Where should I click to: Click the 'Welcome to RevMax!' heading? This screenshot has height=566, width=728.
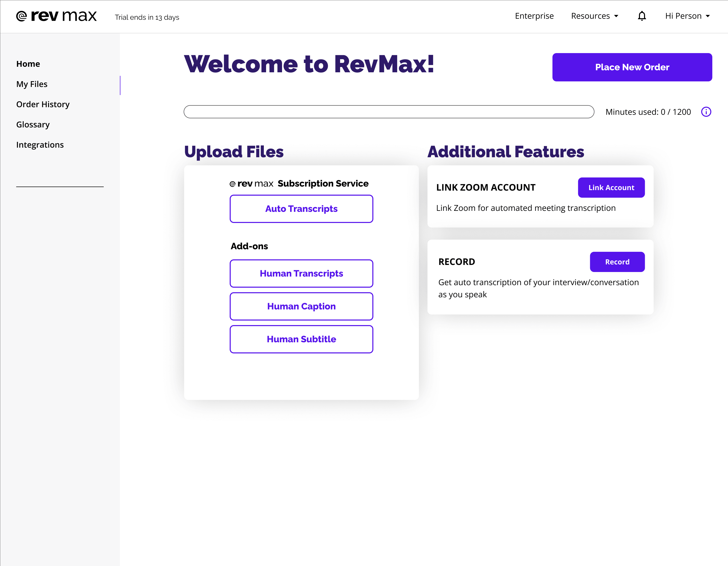pos(309,64)
